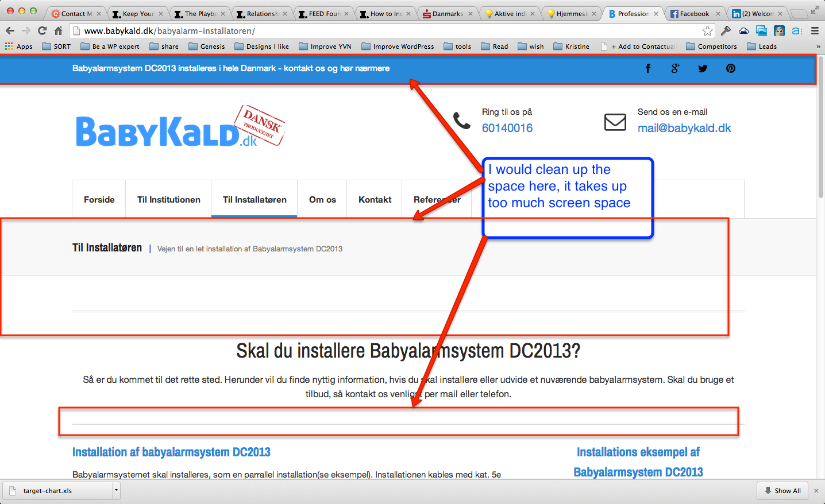The image size is (825, 504).
Task: Reload the page with refresh icon
Action: click(x=42, y=31)
